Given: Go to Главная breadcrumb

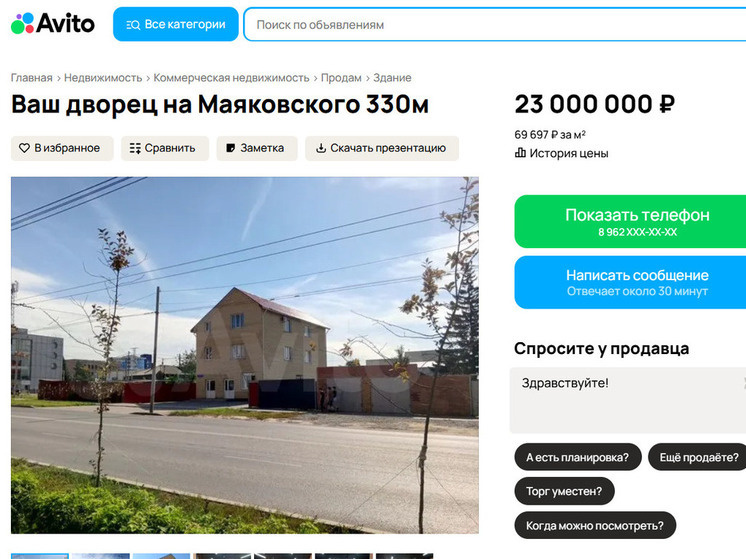Looking at the screenshot, I should coord(31,78).
